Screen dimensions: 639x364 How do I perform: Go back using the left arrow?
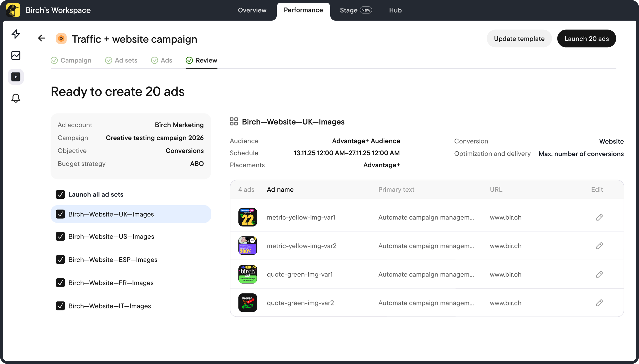[42, 38]
